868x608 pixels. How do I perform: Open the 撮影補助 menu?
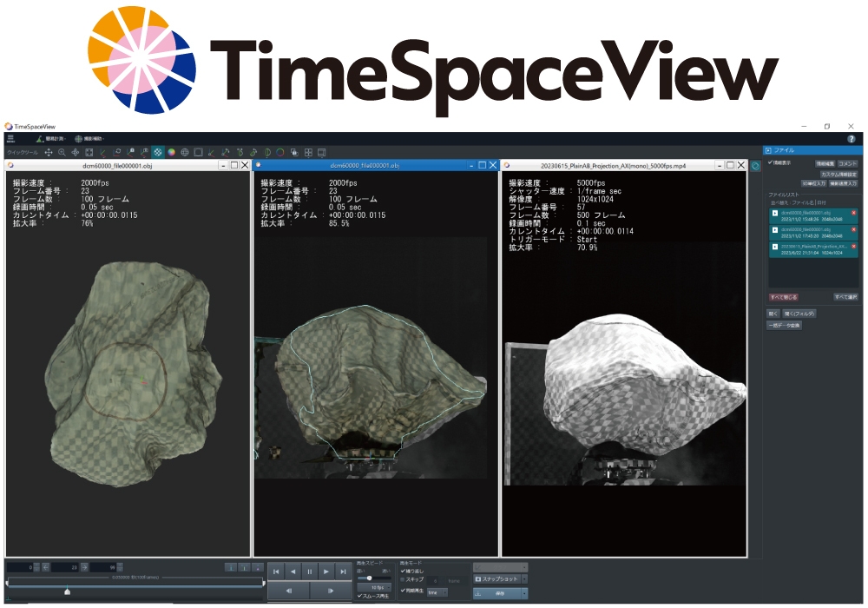click(90, 138)
